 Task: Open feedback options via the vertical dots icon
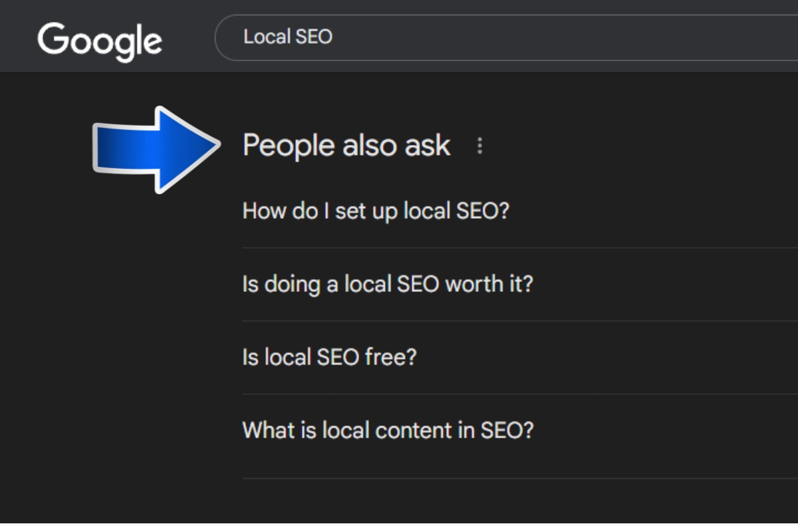click(x=480, y=146)
